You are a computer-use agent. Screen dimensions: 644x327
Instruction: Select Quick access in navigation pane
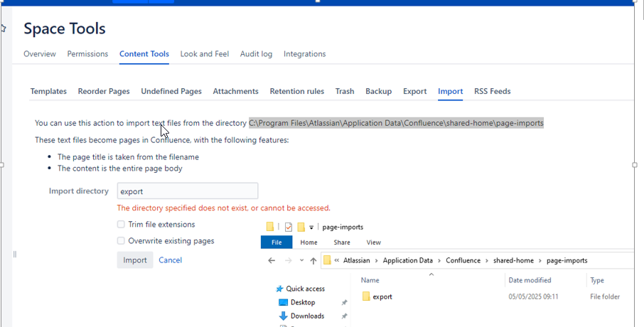pos(305,289)
